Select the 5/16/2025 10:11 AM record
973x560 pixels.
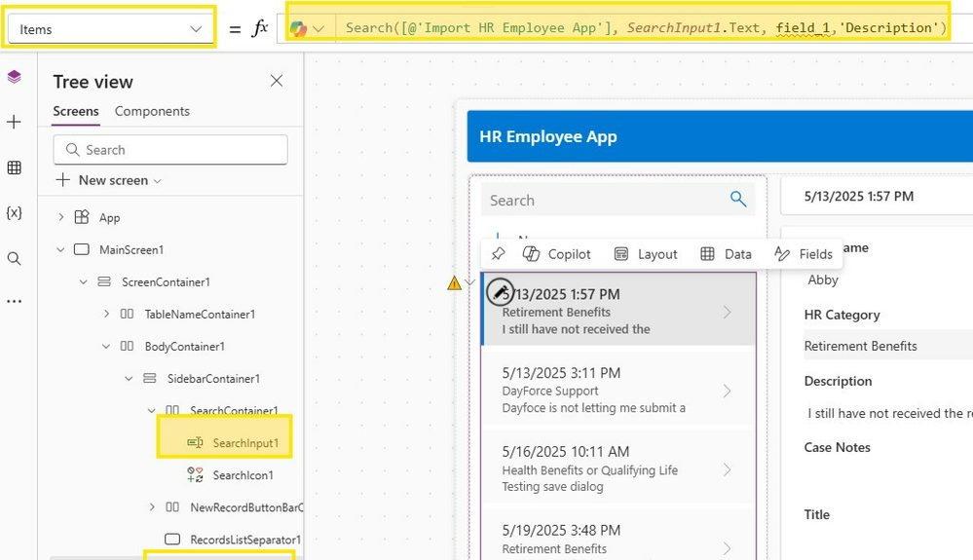tap(618, 468)
